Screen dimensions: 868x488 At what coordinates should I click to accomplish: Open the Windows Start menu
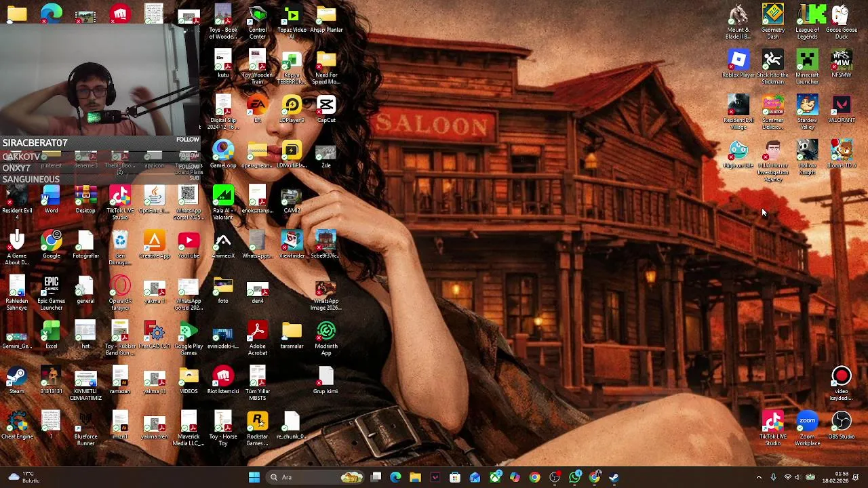tap(254, 477)
